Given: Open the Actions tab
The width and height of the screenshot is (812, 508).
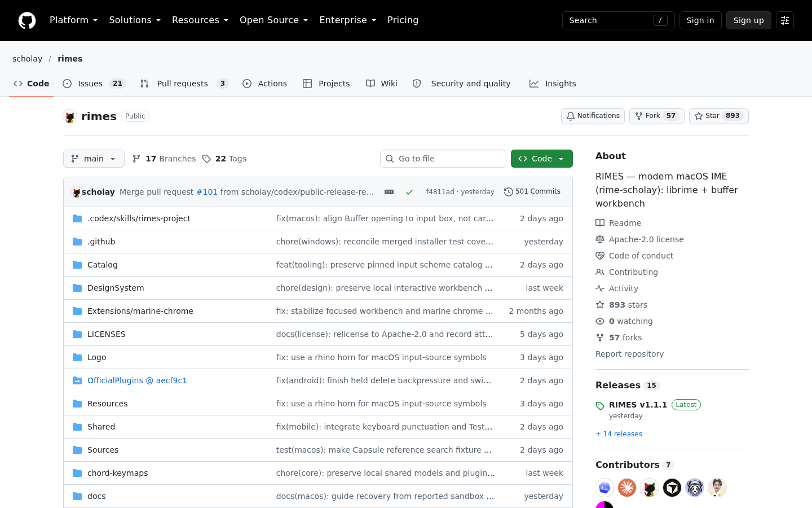Looking at the screenshot, I should pos(264,84).
